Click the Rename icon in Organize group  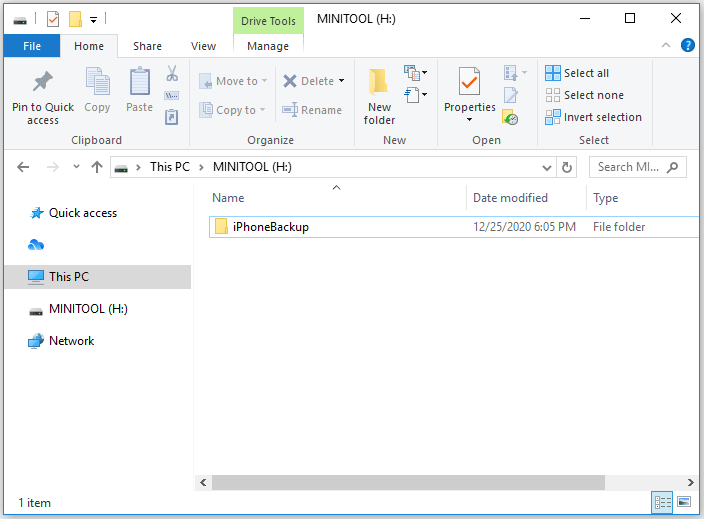290,110
